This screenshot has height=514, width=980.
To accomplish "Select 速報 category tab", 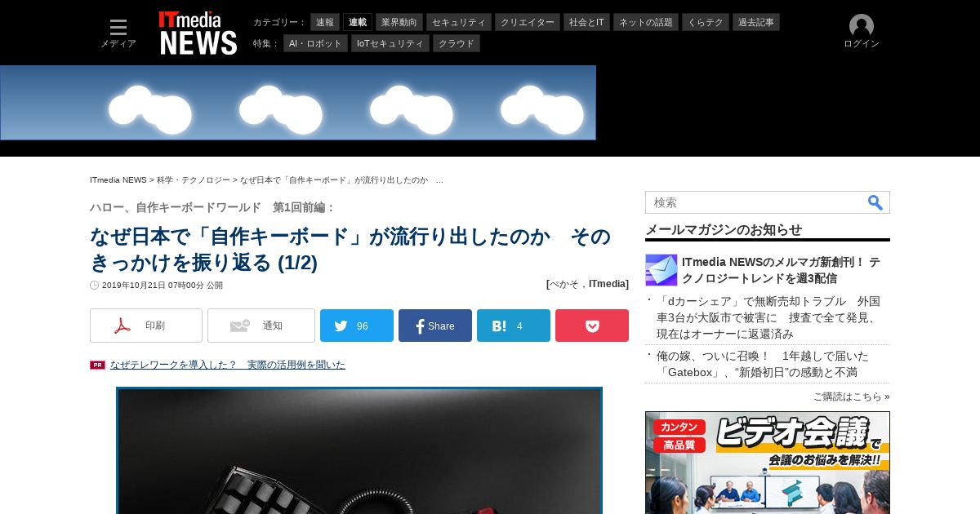I will (x=325, y=22).
